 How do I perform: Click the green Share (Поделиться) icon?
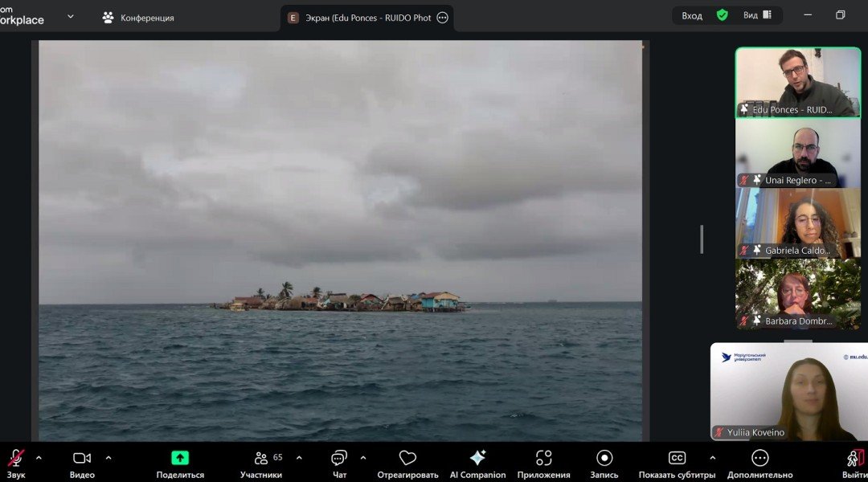tap(180, 458)
